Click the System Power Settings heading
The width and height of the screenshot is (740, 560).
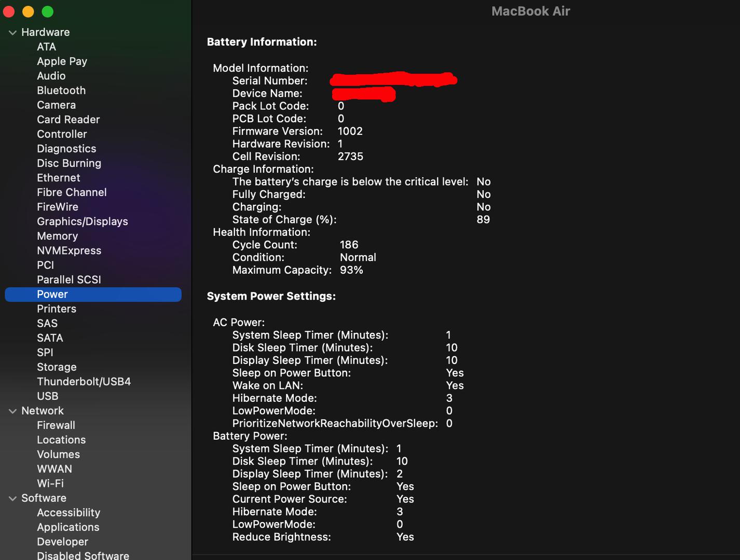271,296
